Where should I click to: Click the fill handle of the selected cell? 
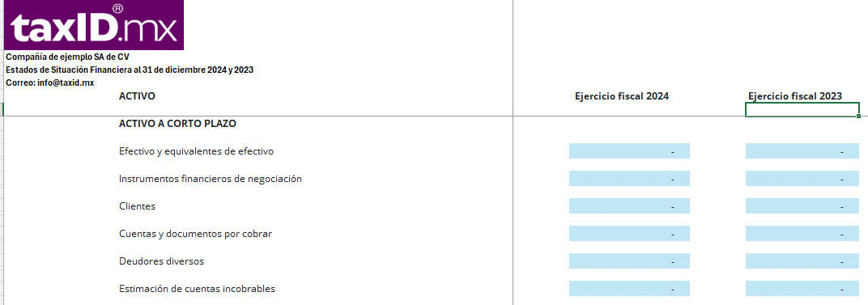coord(858,116)
